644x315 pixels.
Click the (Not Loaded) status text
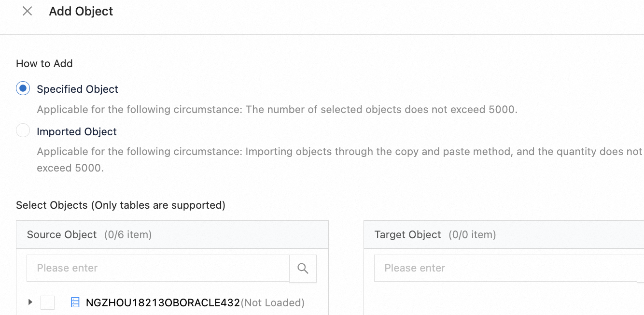[272, 302]
